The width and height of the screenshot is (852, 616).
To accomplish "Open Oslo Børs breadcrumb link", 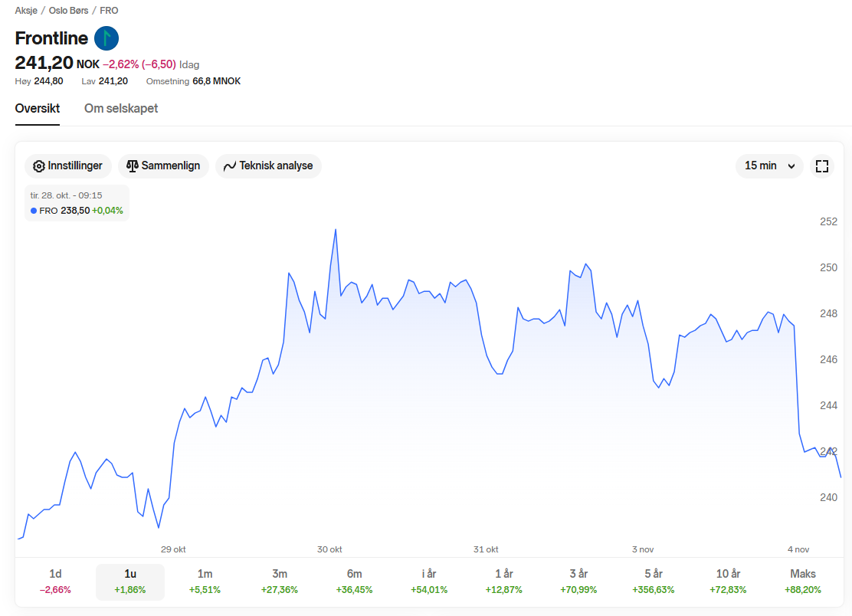I will [68, 11].
